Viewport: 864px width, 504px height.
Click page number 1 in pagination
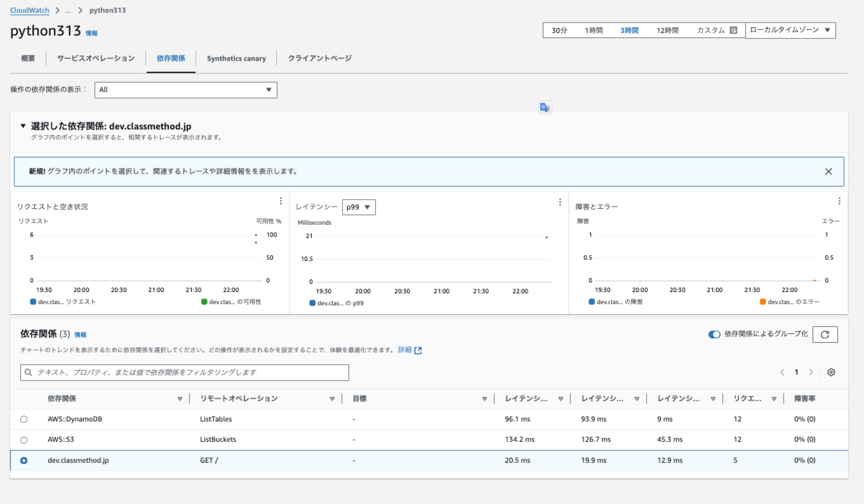[796, 372]
